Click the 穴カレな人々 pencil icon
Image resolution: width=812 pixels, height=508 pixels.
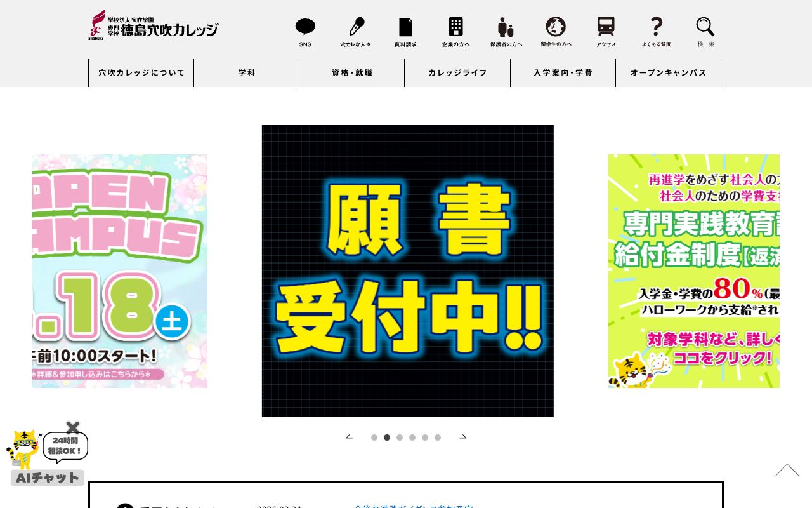pos(356,27)
